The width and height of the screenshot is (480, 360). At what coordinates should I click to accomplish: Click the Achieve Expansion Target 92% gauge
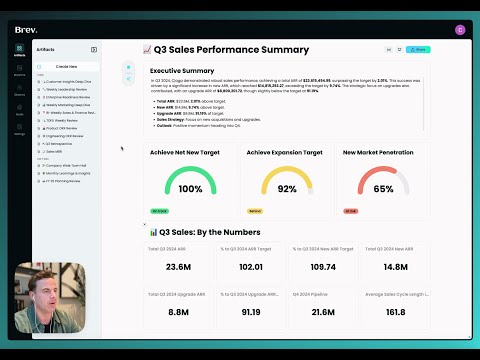[x=287, y=181]
